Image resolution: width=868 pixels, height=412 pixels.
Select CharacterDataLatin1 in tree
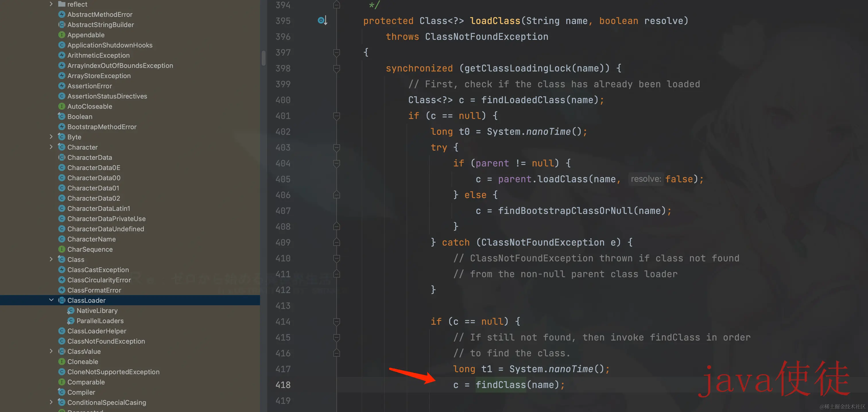(99, 208)
